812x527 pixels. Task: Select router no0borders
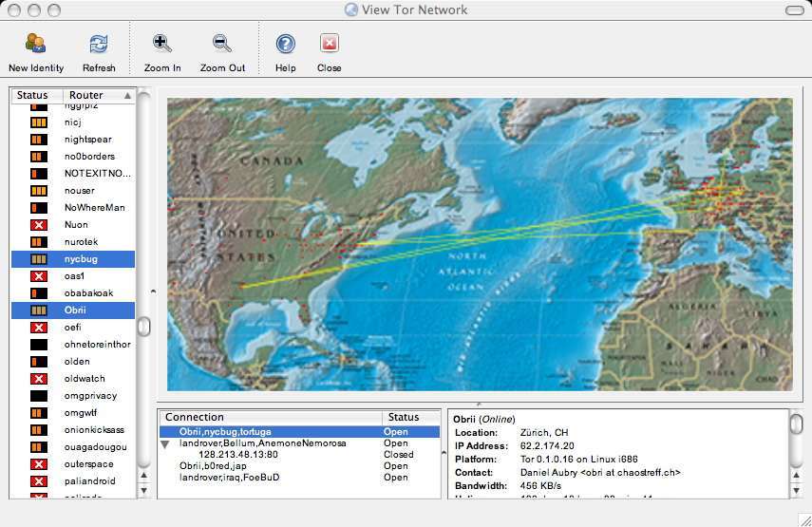click(73, 157)
